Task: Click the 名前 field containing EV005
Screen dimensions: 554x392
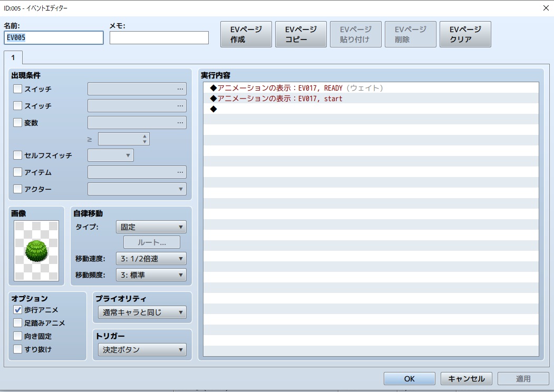Action: coord(54,37)
